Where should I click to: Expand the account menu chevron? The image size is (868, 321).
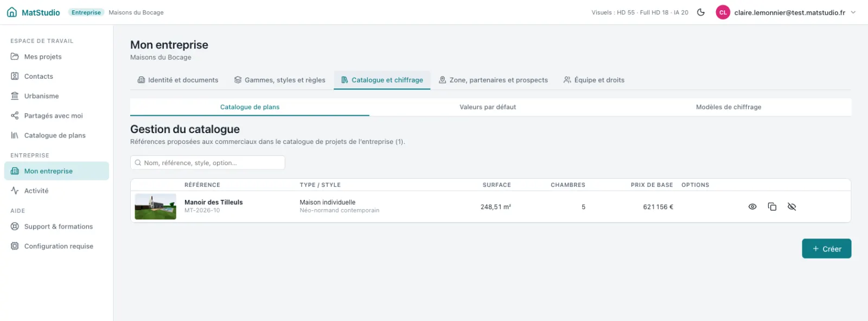(853, 12)
